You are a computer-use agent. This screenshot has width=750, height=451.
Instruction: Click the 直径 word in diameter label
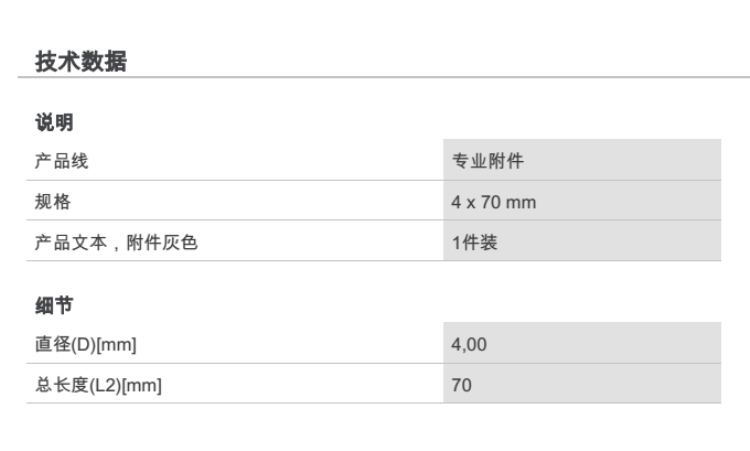click(52, 345)
